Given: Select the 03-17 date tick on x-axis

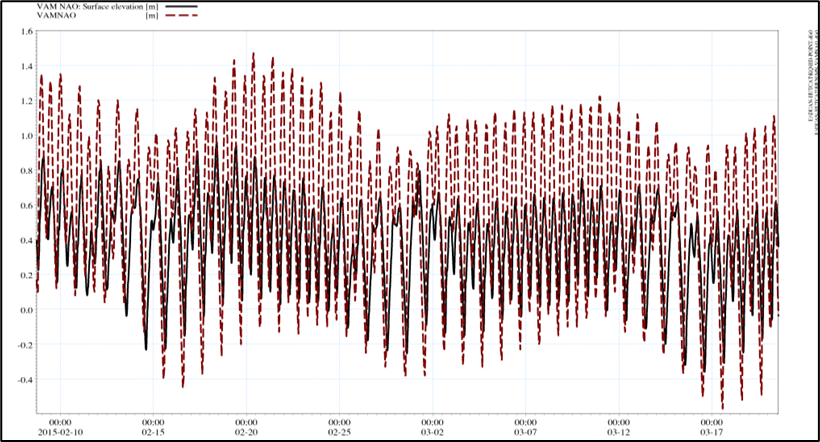Looking at the screenshot, I should tap(711, 432).
